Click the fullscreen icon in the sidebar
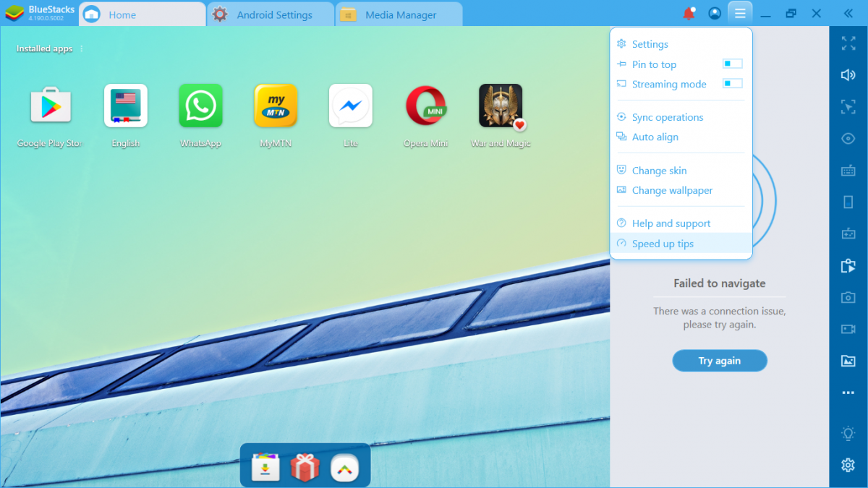The width and height of the screenshot is (868, 488). coord(848,43)
